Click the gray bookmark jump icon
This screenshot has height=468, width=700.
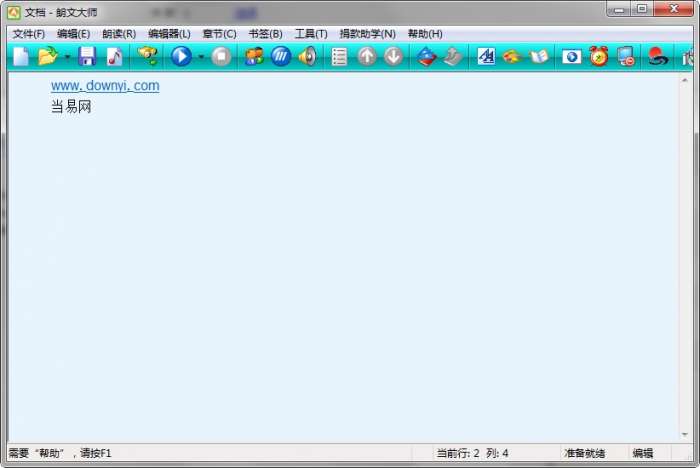pyautogui.click(x=453, y=57)
